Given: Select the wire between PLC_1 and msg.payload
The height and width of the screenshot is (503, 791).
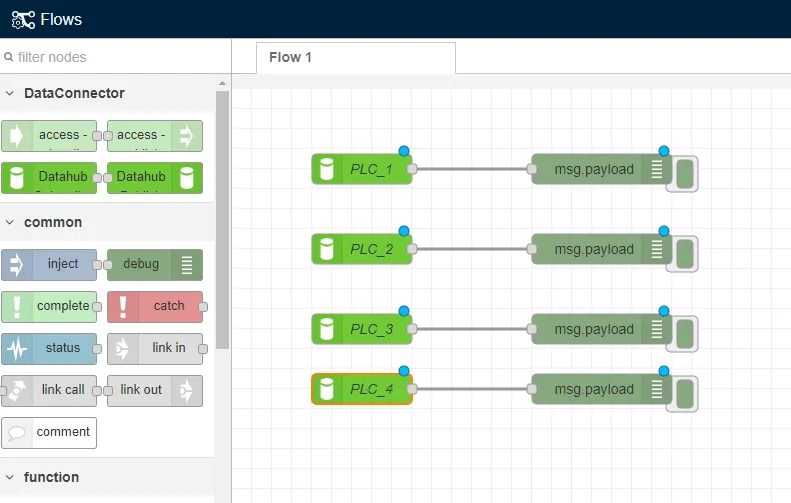Looking at the screenshot, I should pos(472,169).
